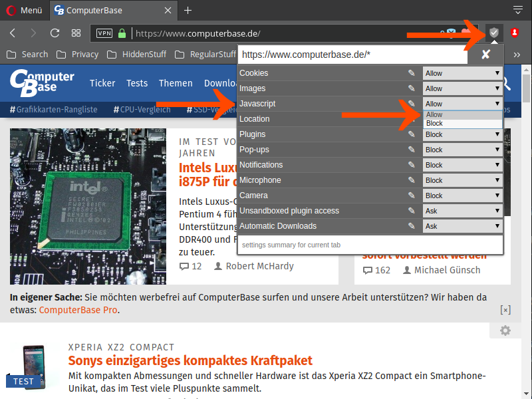Click the pencil icon next to Camera
532x399 pixels.
[x=411, y=195]
